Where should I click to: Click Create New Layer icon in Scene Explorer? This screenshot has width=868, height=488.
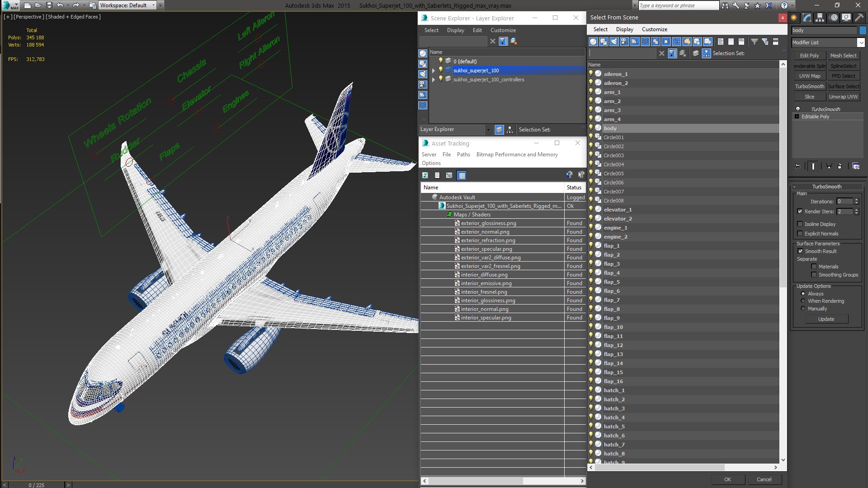pos(514,41)
